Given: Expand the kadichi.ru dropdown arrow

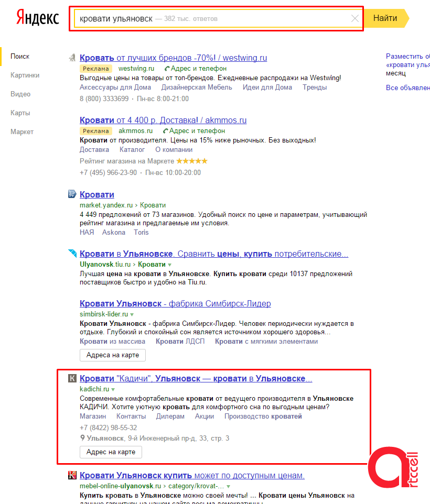Looking at the screenshot, I should pos(113,390).
